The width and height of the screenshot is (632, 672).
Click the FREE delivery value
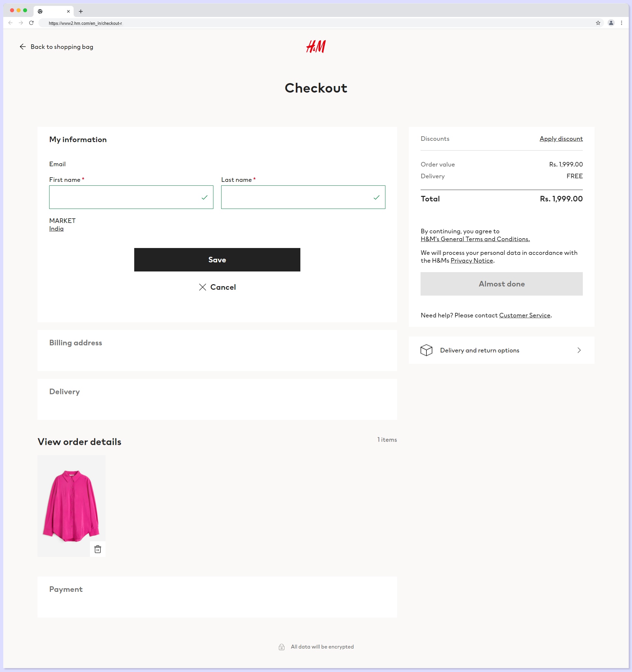point(574,176)
